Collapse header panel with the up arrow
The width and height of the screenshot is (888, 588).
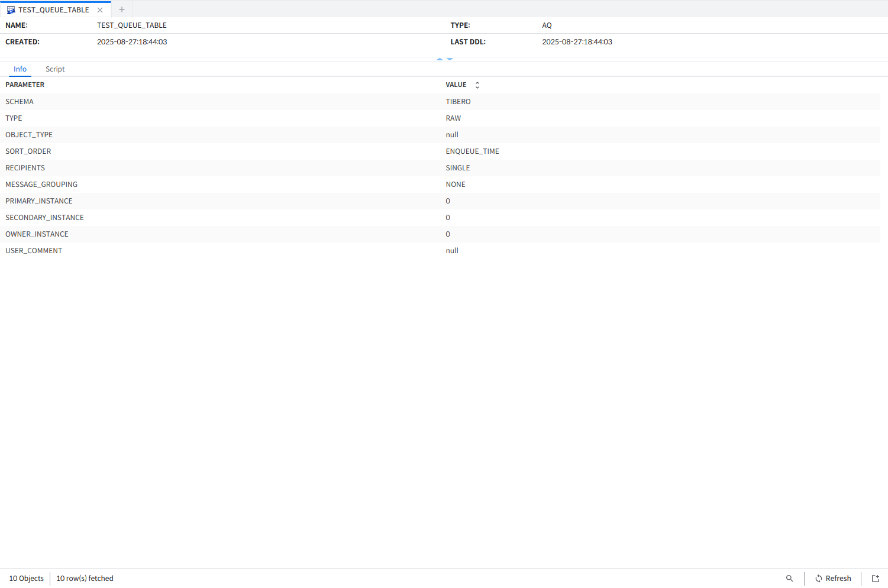coord(440,59)
